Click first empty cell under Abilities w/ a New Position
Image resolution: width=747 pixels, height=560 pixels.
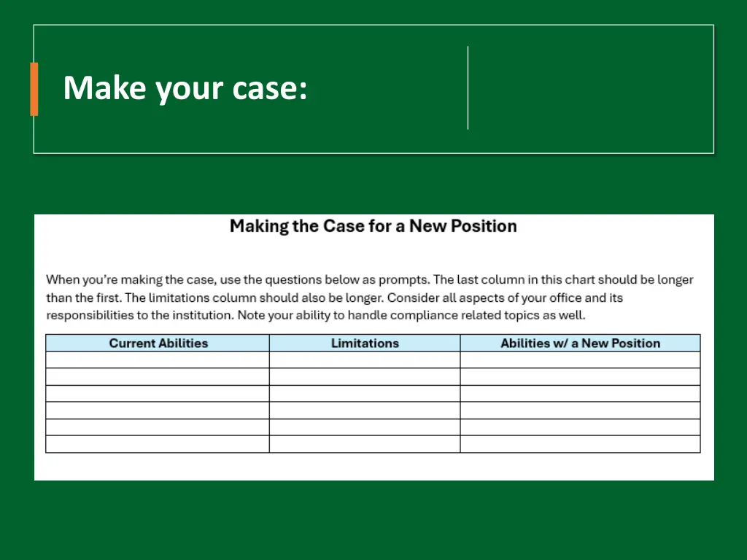pos(580,360)
